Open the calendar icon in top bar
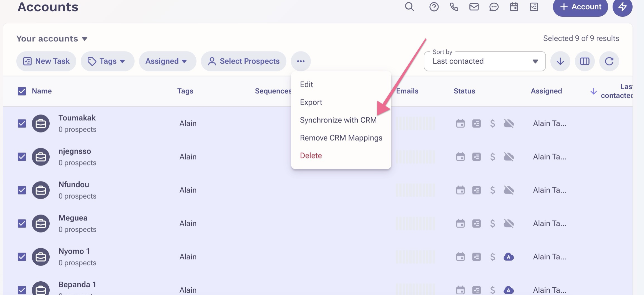Screen dimensions: 644x295 coord(514,7)
